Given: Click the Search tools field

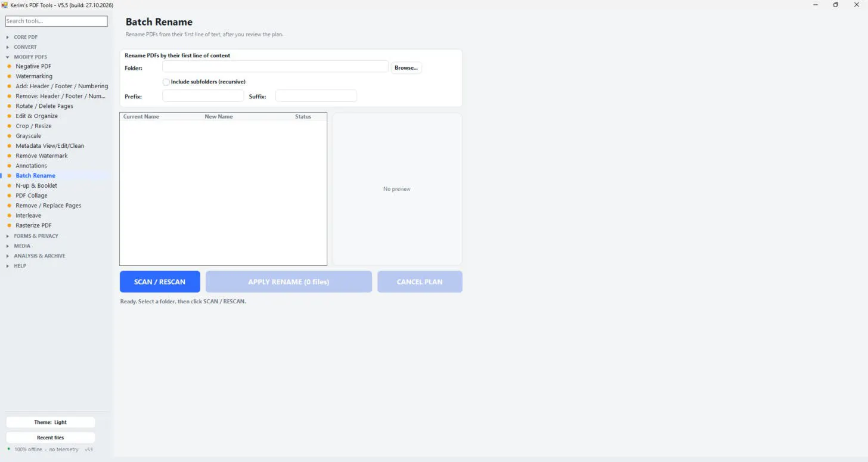Looking at the screenshot, I should coord(57,21).
